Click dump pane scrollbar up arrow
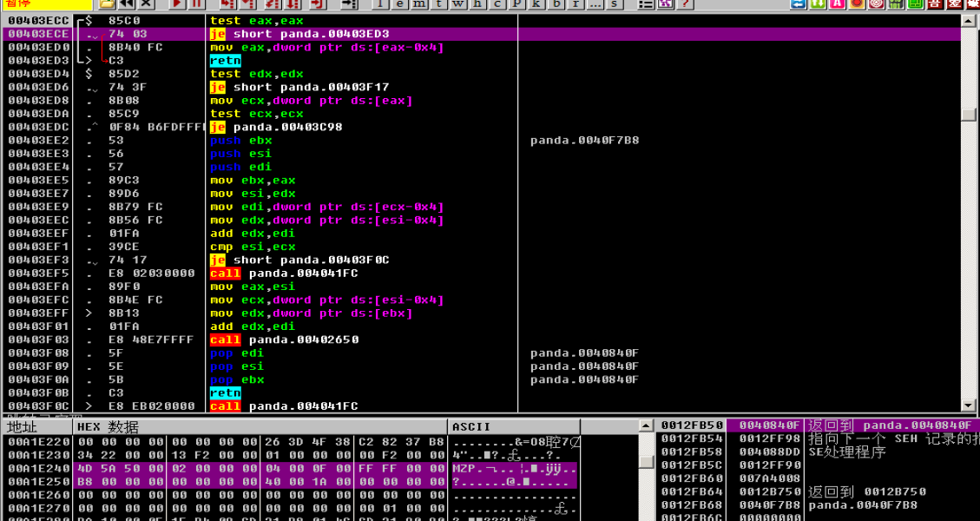Screen dimensions: 980x521 (x=648, y=426)
